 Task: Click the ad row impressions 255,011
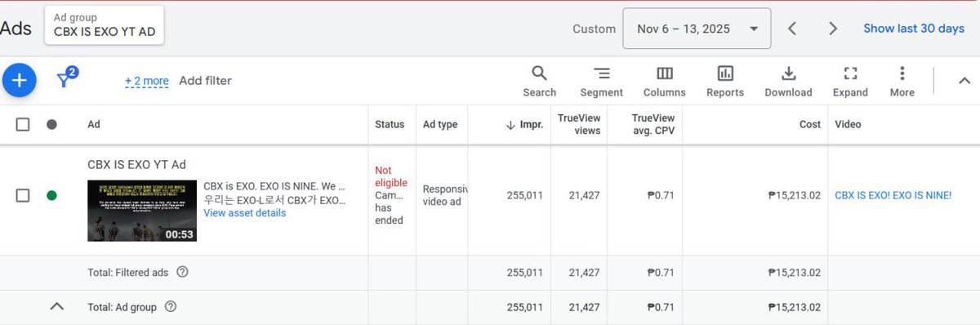(524, 195)
